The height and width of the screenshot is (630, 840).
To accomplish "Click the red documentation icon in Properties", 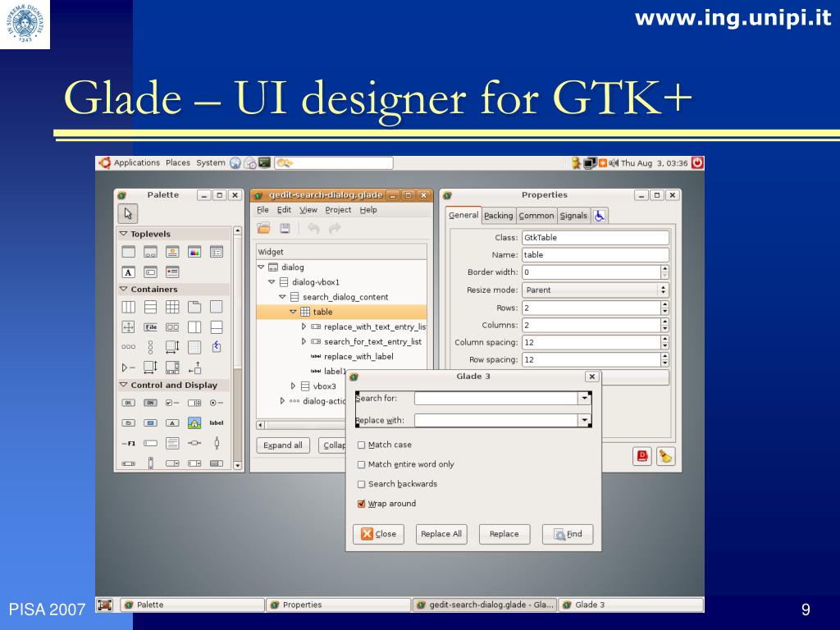I will click(641, 456).
